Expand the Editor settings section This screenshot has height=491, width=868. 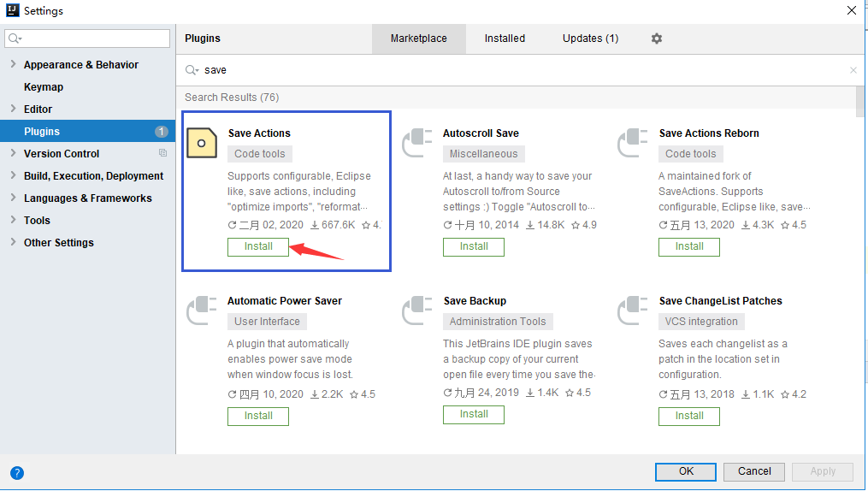[14, 109]
